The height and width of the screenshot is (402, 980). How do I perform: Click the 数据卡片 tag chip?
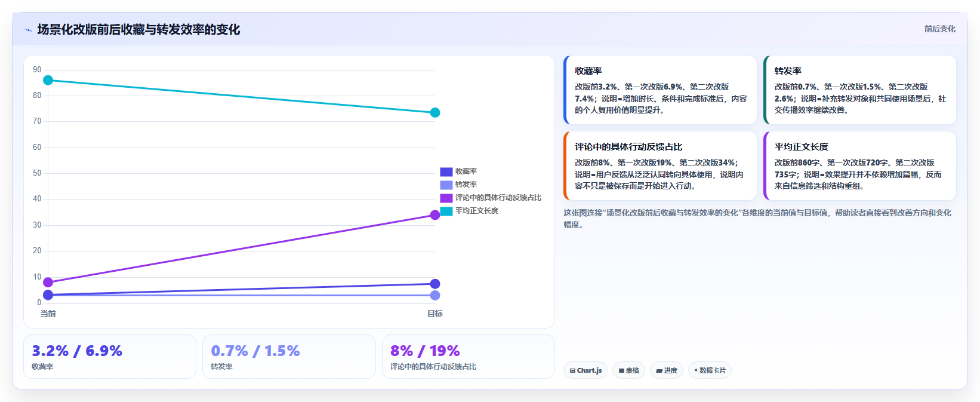pos(710,370)
